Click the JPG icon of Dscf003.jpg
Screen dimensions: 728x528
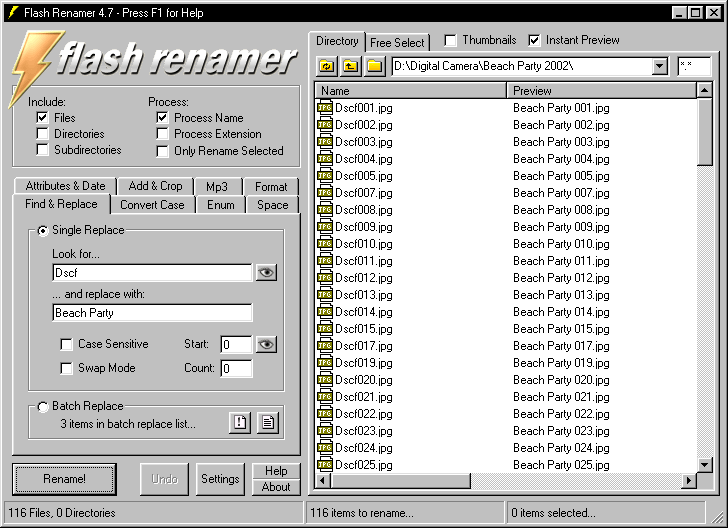(325, 142)
